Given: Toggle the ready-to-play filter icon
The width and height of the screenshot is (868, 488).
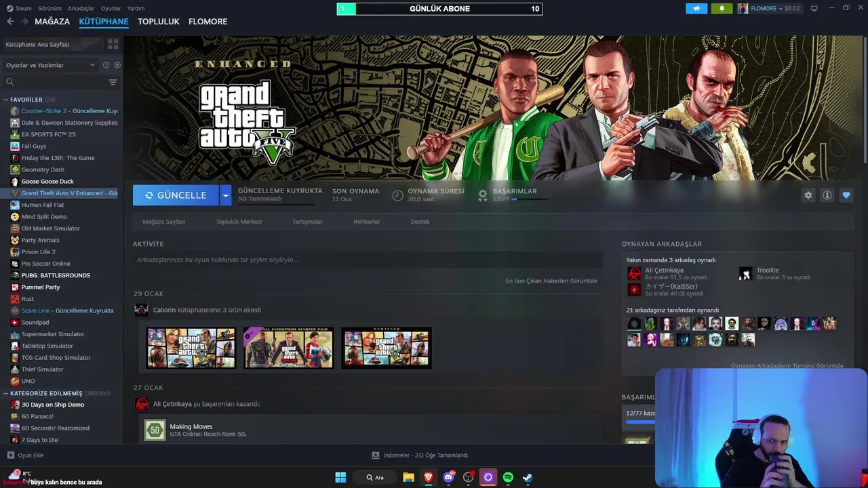Looking at the screenshot, I should pos(117,65).
